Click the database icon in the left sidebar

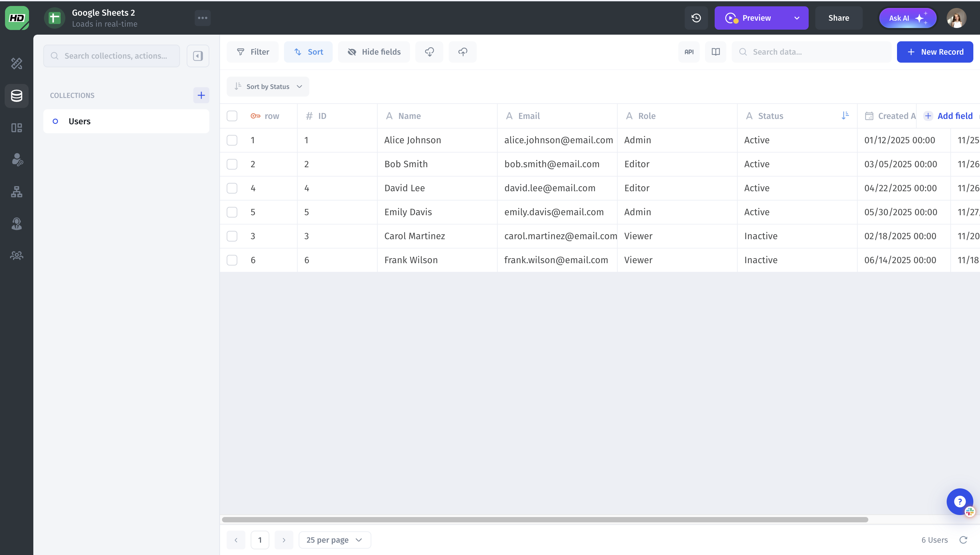point(16,96)
